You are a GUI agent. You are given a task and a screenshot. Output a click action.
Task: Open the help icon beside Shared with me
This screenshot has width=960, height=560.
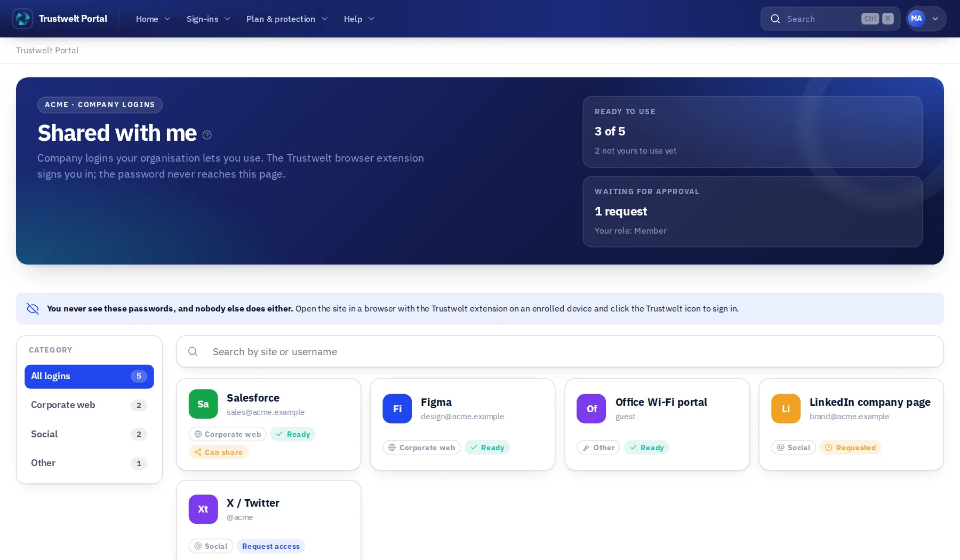(x=207, y=135)
